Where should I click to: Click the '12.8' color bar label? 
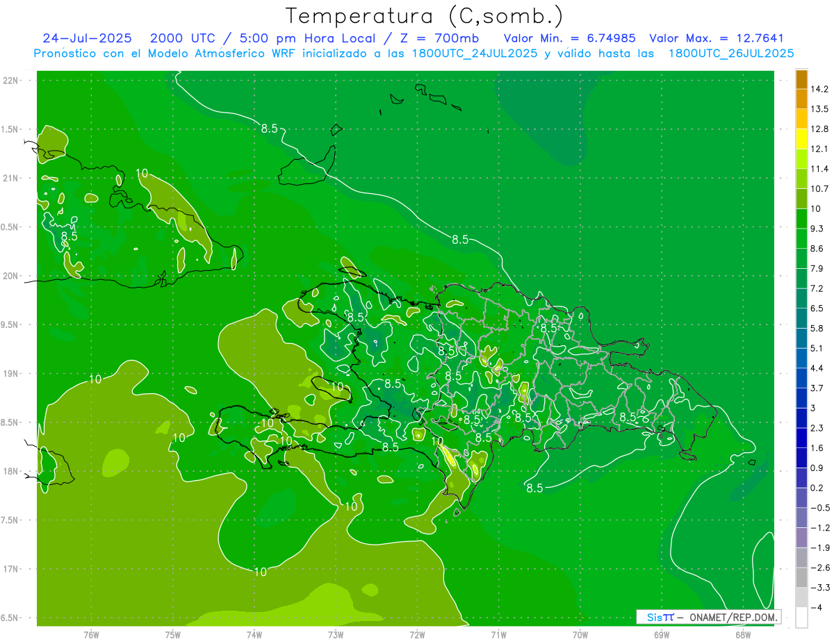point(821,129)
